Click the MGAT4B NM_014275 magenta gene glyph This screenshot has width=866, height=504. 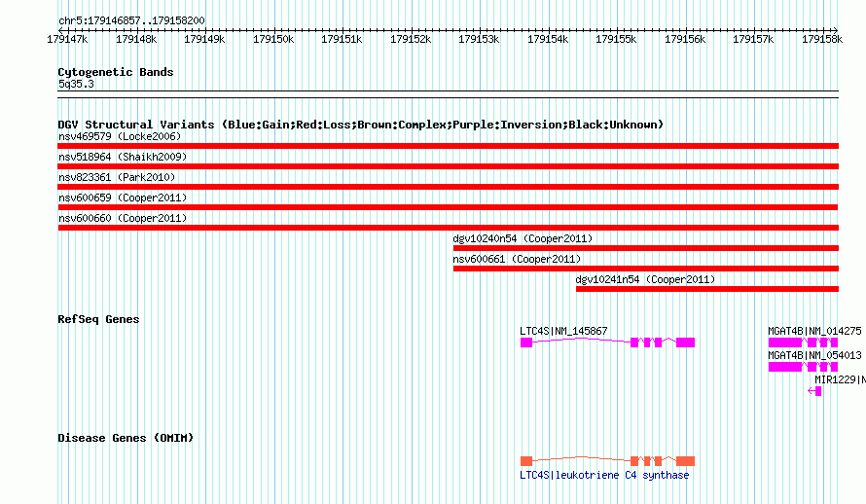(x=803, y=342)
